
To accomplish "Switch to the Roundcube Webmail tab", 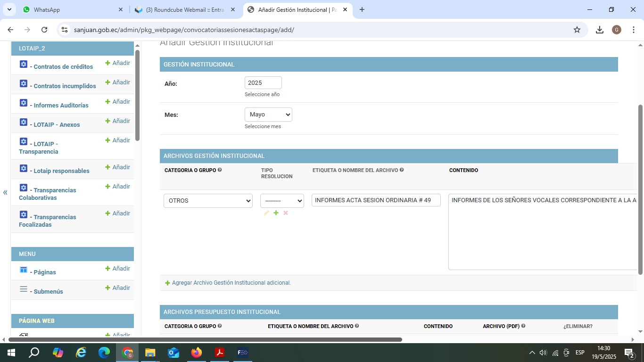I will pyautogui.click(x=185, y=9).
